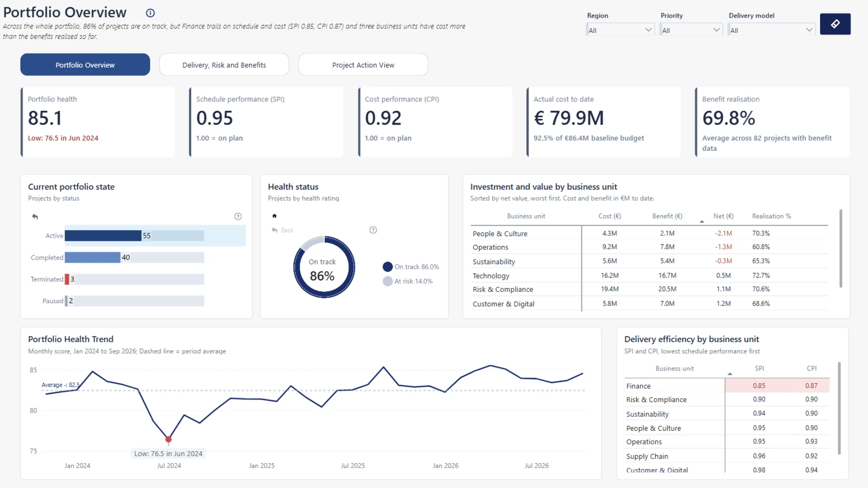This screenshot has height=488, width=868.
Task: Select the Paused bar showing 2
Action: click(x=66, y=301)
